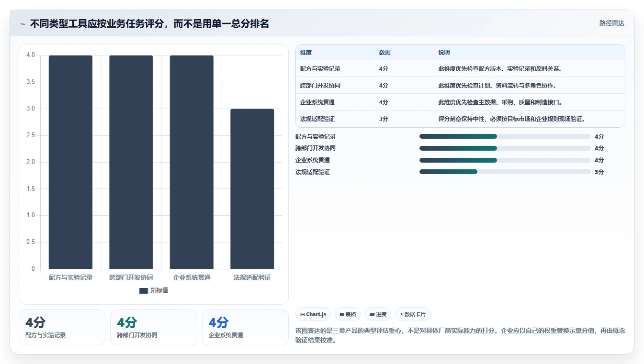Screen dimensions: 644x364
Task: Click the 法规适配验证 bar in chart
Action: 252,188
